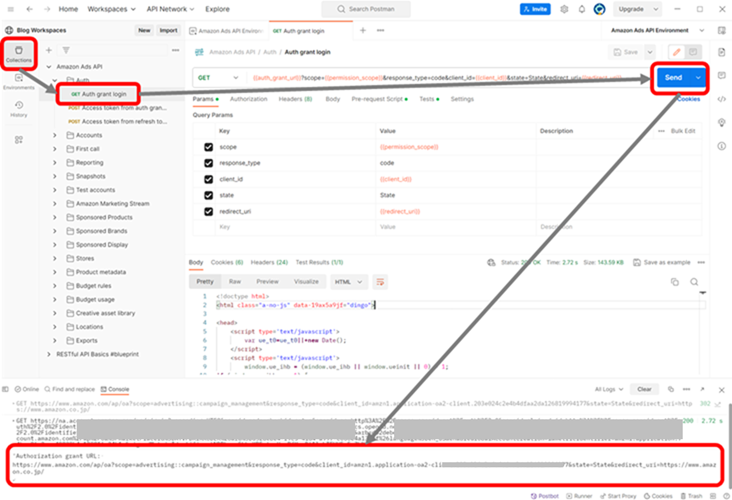Click the Invite button
732x500 pixels.
[535, 9]
